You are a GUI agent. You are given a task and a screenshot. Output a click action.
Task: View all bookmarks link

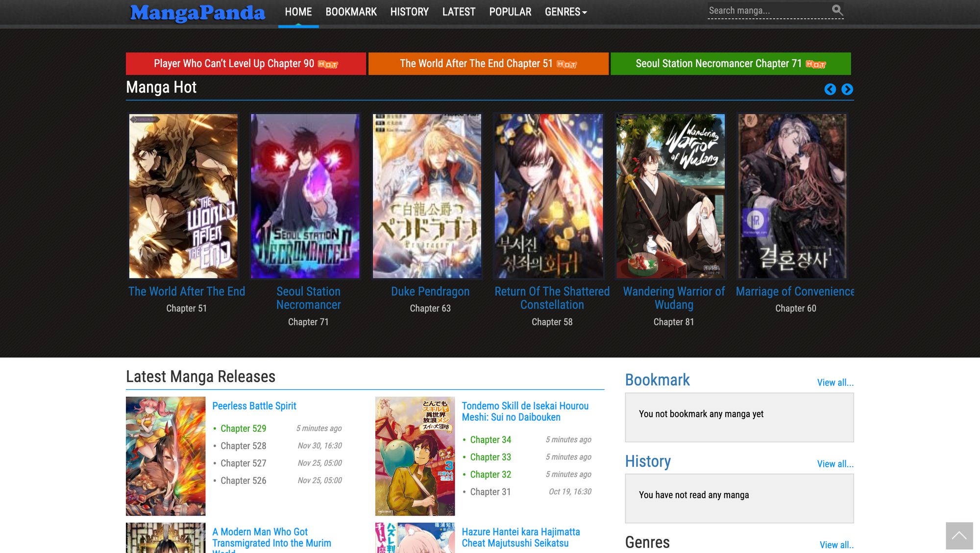(835, 383)
